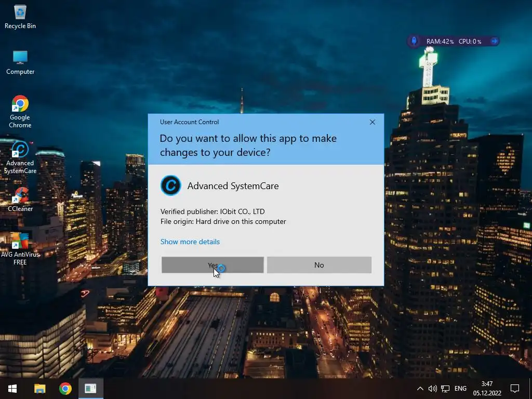The height and width of the screenshot is (399, 532).
Task: Click the Advanced SystemCare logo in dialog
Action: [170, 185]
